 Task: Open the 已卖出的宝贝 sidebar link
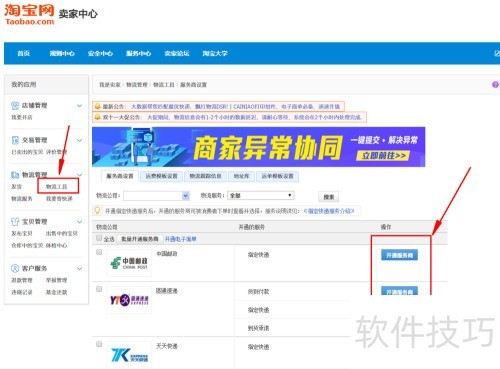pos(27,152)
